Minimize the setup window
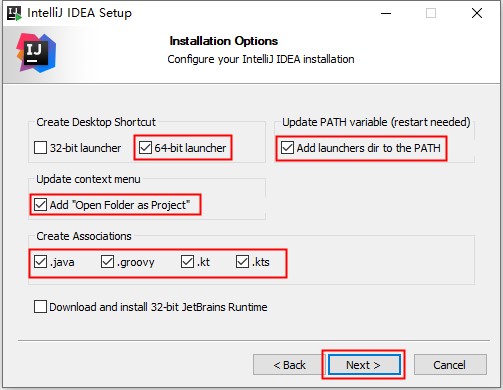 point(386,13)
